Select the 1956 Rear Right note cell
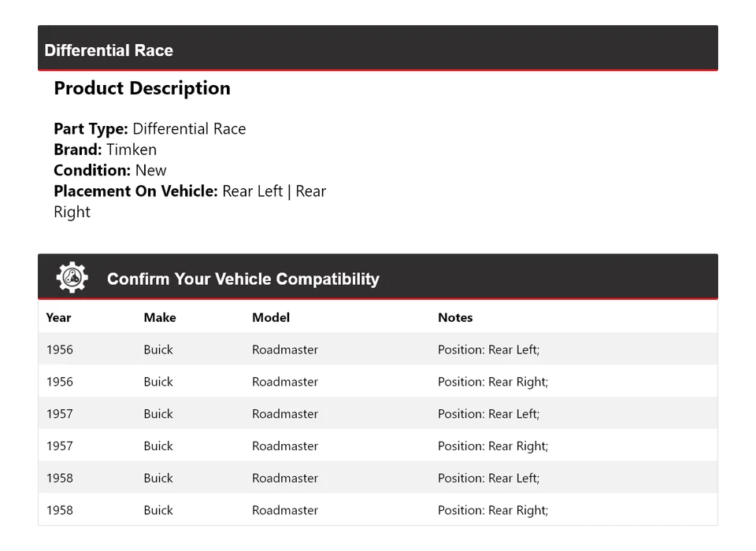This screenshot has height=551, width=756. pyautogui.click(x=493, y=383)
